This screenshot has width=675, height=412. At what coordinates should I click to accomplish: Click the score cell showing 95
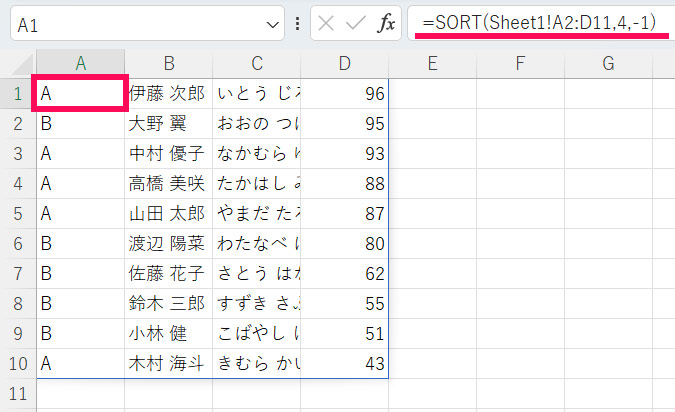(344, 124)
